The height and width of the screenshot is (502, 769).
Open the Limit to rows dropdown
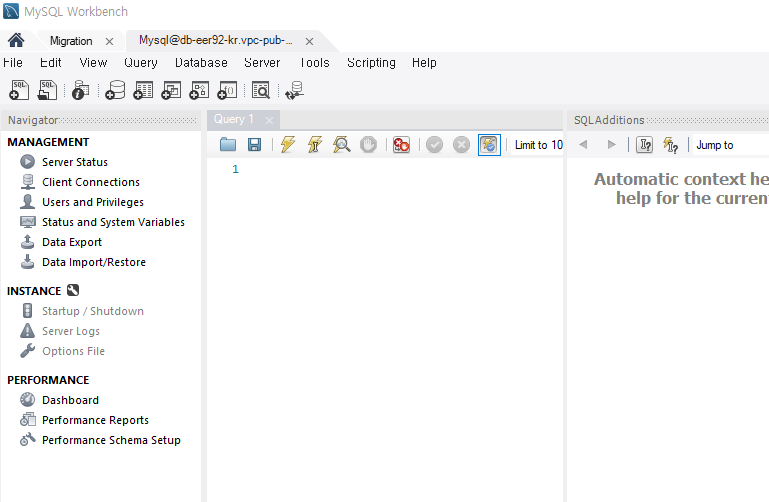(538, 145)
